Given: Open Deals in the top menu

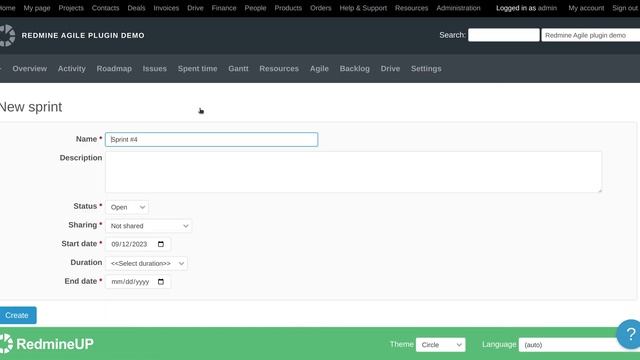Looking at the screenshot, I should 136,8.
